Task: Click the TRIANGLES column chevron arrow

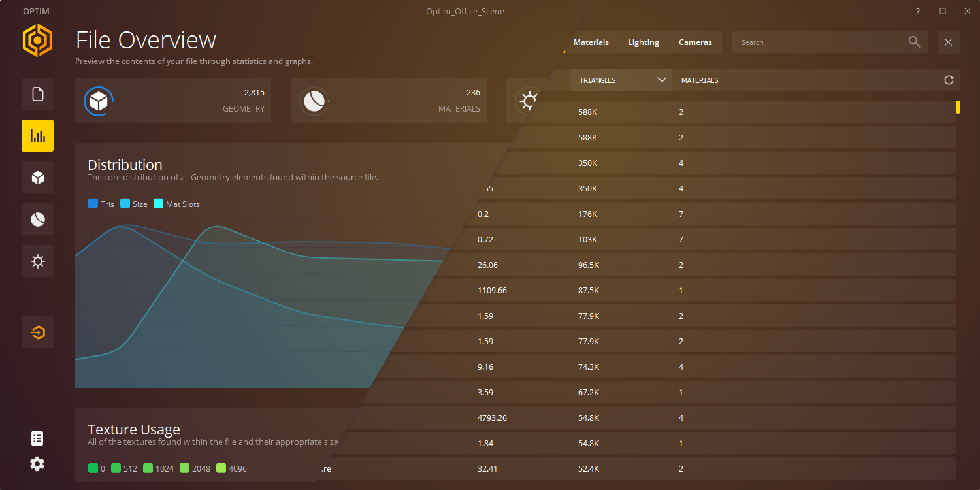Action: [x=662, y=80]
